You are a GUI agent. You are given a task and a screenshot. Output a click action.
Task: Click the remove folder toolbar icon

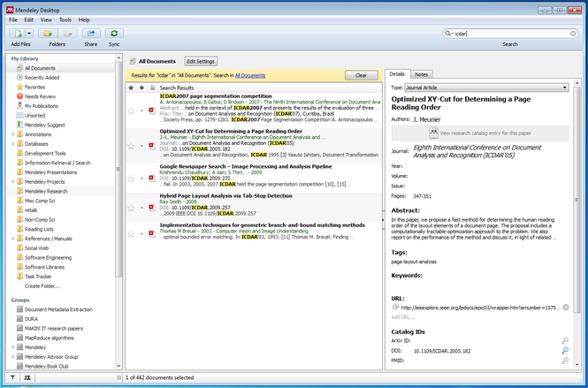[x=68, y=34]
